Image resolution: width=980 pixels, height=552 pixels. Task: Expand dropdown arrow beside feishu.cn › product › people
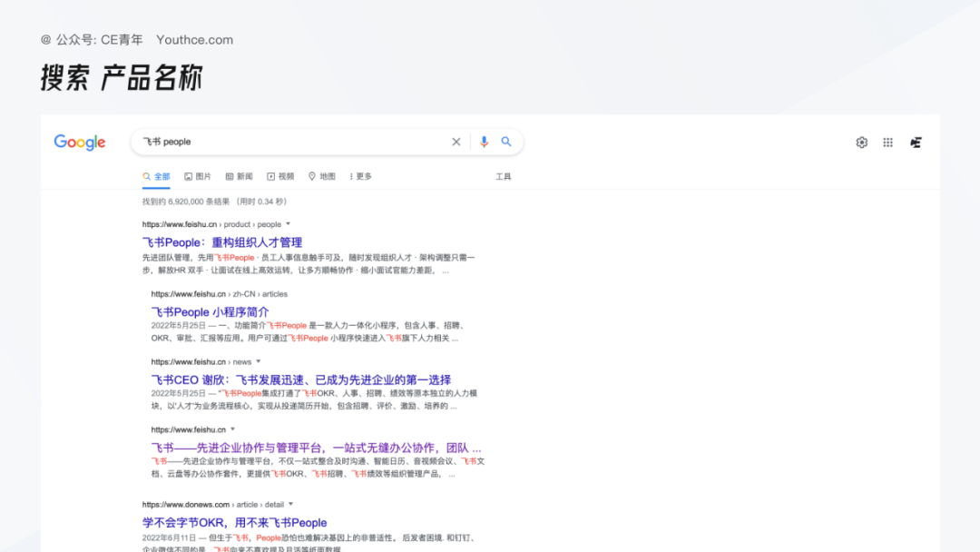(x=289, y=224)
